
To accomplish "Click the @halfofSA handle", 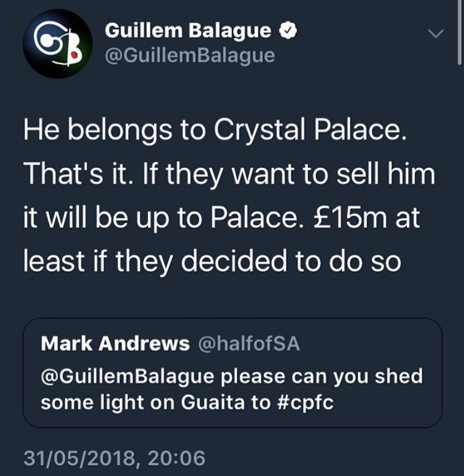I will 248,344.
